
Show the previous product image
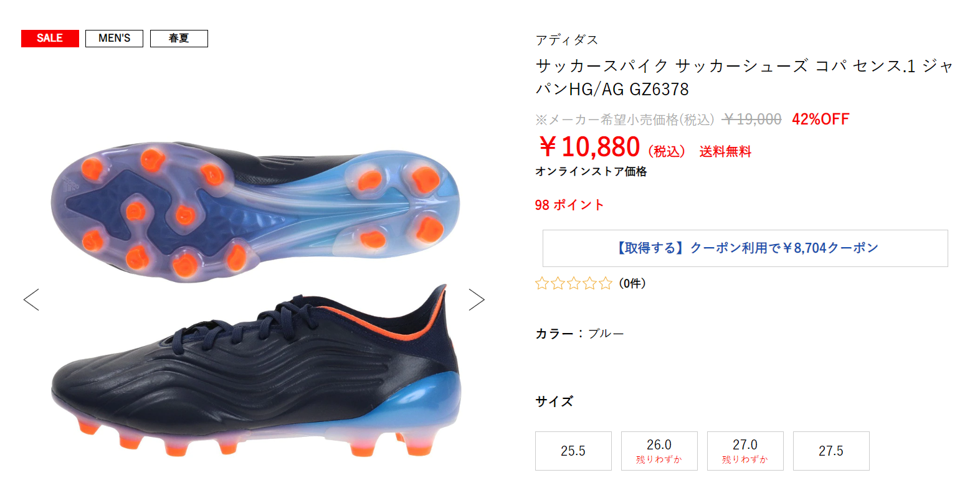click(x=31, y=299)
